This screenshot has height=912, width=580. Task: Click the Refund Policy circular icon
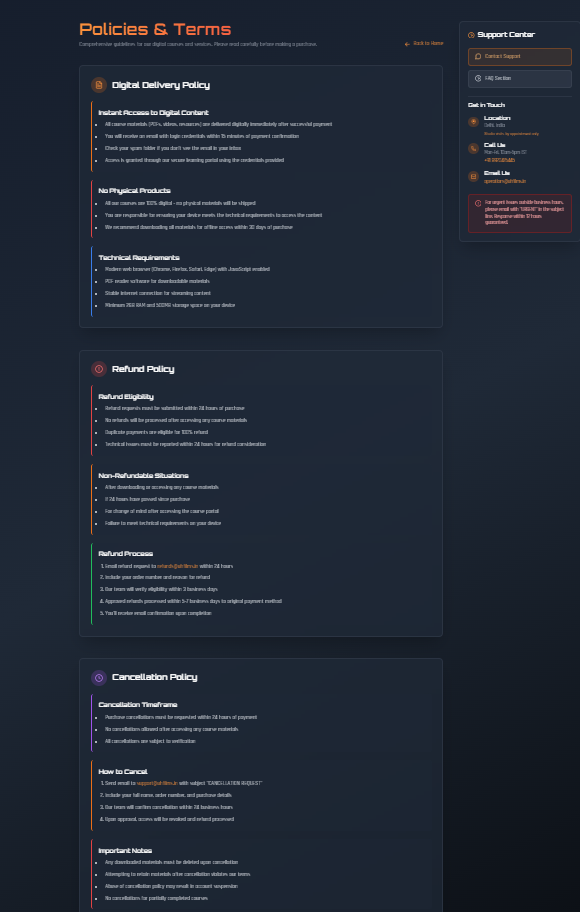pos(99,369)
